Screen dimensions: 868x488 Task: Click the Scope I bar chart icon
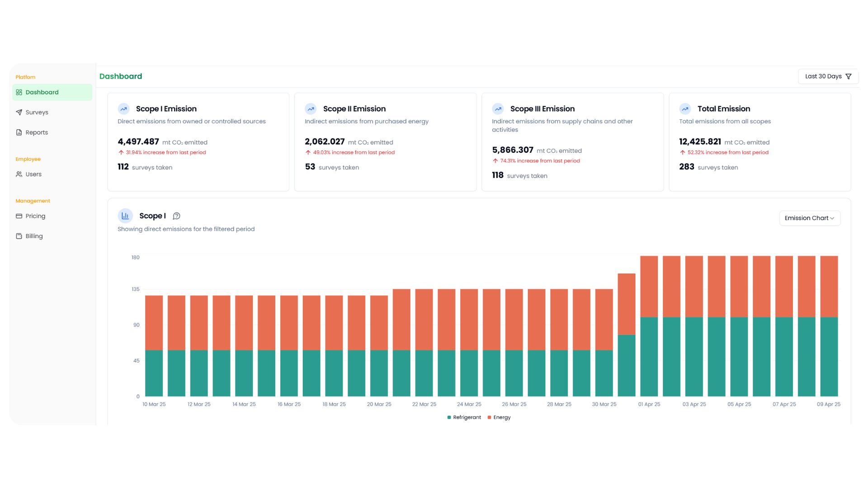pyautogui.click(x=125, y=216)
